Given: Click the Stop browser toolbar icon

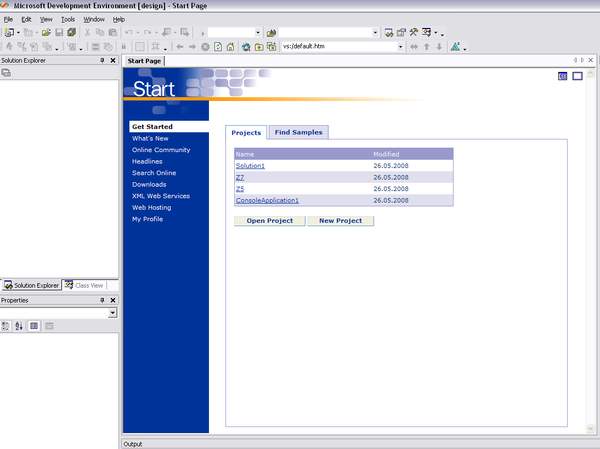Looking at the screenshot, I should (x=205, y=46).
